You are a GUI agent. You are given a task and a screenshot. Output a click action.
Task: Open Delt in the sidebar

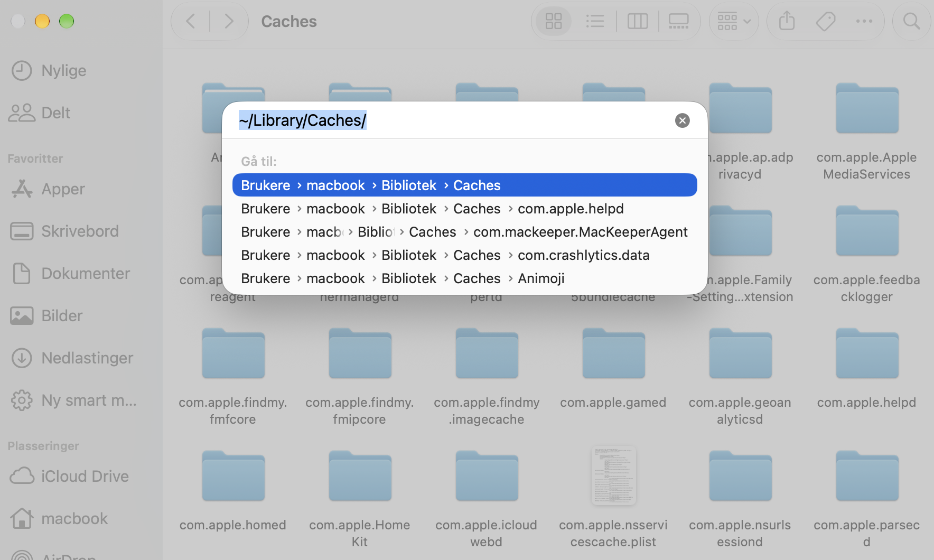pyautogui.click(x=40, y=113)
